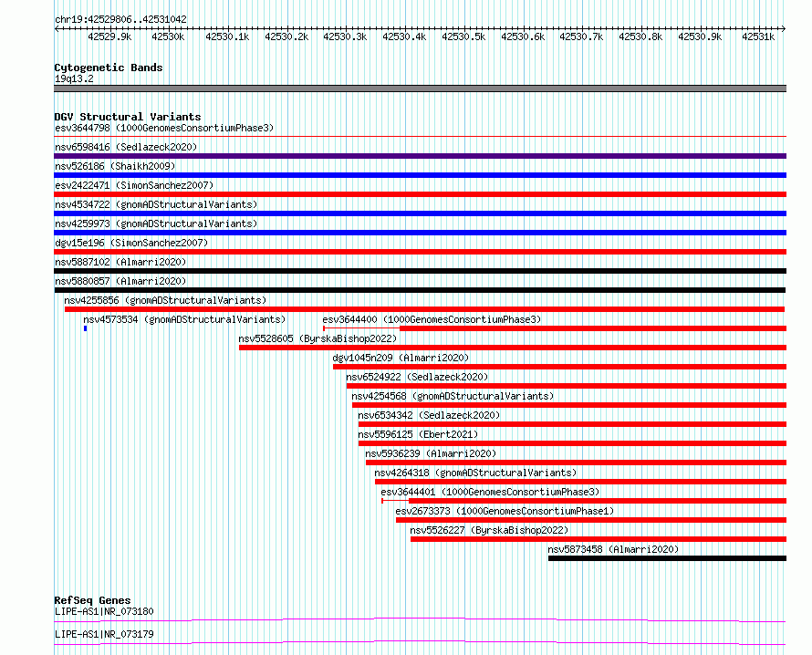
Task: Select the nsv4259973 gnomADStructuralVariants label
Action: point(156,224)
